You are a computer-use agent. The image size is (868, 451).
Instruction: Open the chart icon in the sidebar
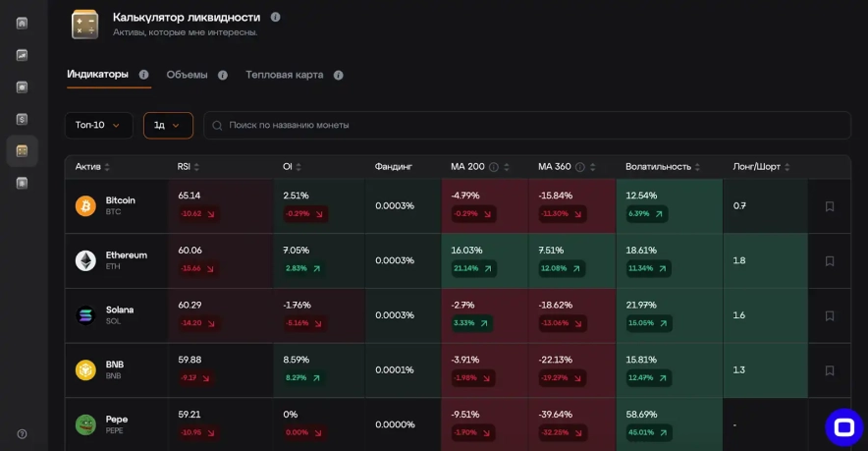22,55
